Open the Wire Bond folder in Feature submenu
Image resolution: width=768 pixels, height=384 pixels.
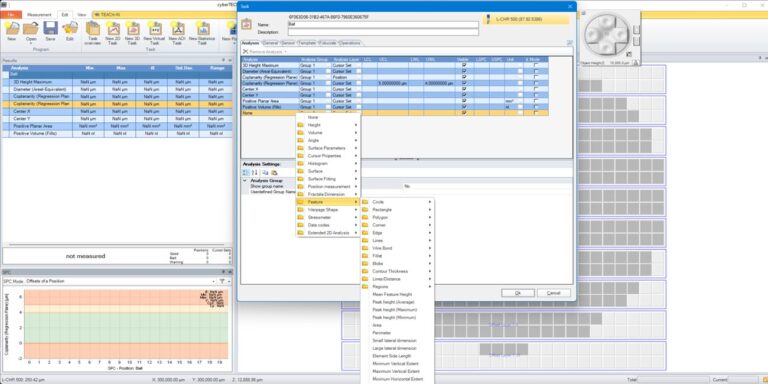pyautogui.click(x=397, y=248)
